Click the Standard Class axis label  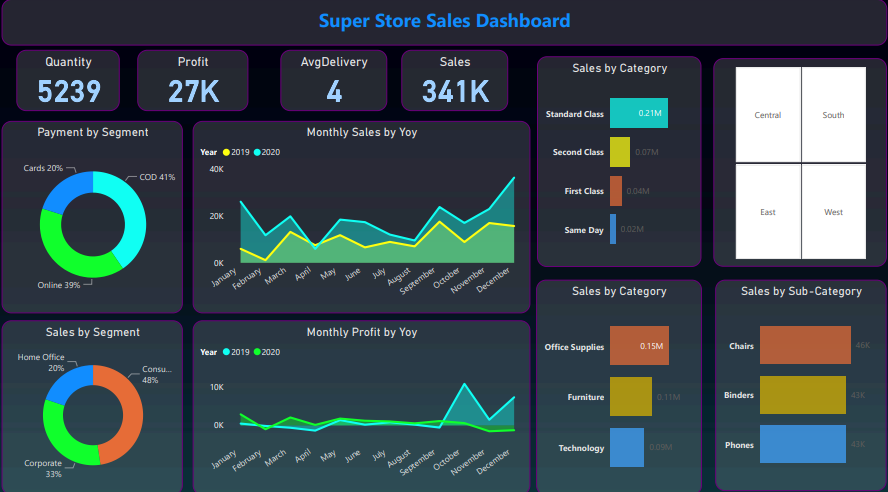point(575,114)
